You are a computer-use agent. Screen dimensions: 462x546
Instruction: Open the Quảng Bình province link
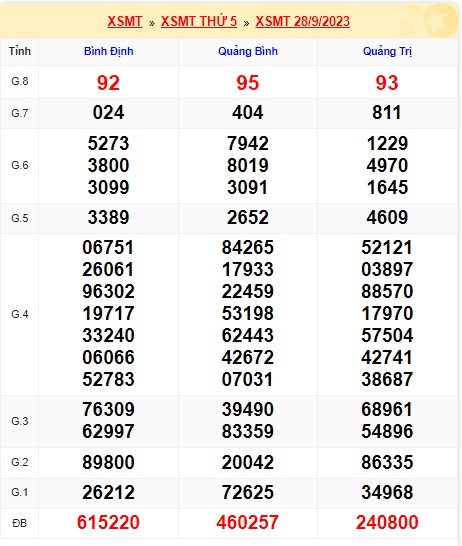(x=248, y=51)
